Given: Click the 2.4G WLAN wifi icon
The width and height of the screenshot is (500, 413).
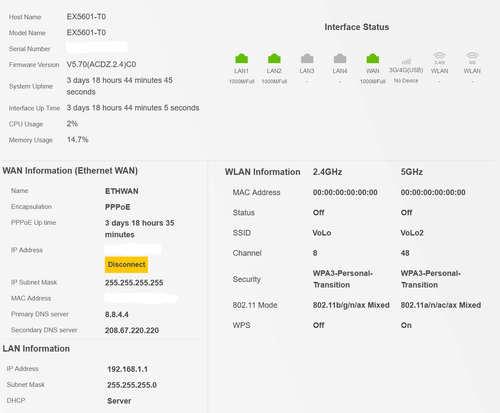Looking at the screenshot, I should click(x=439, y=58).
